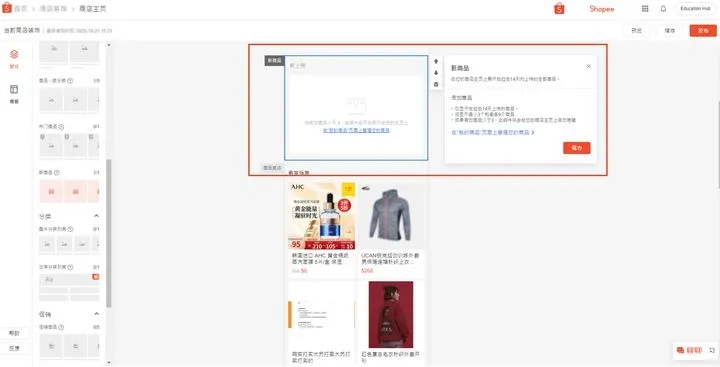This screenshot has width=720, height=367.
Task: Click the orange 保存 button in 新商品 panel
Action: pos(577,148)
